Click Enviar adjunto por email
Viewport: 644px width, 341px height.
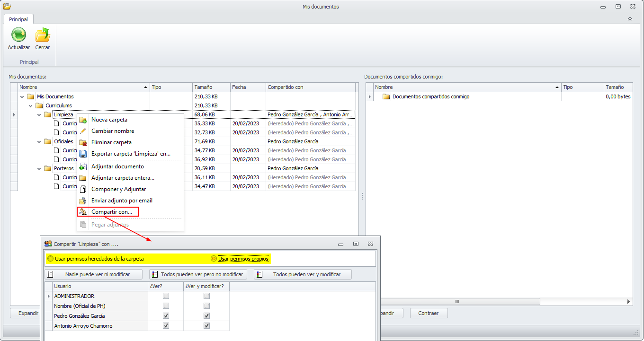(122, 201)
